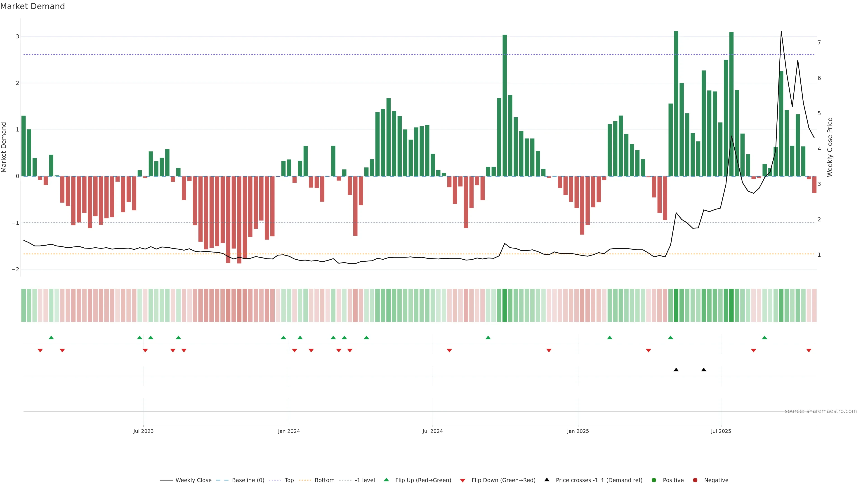Click the green Positive legend dot
Screen dimensions: 868x488
pyautogui.click(x=654, y=480)
